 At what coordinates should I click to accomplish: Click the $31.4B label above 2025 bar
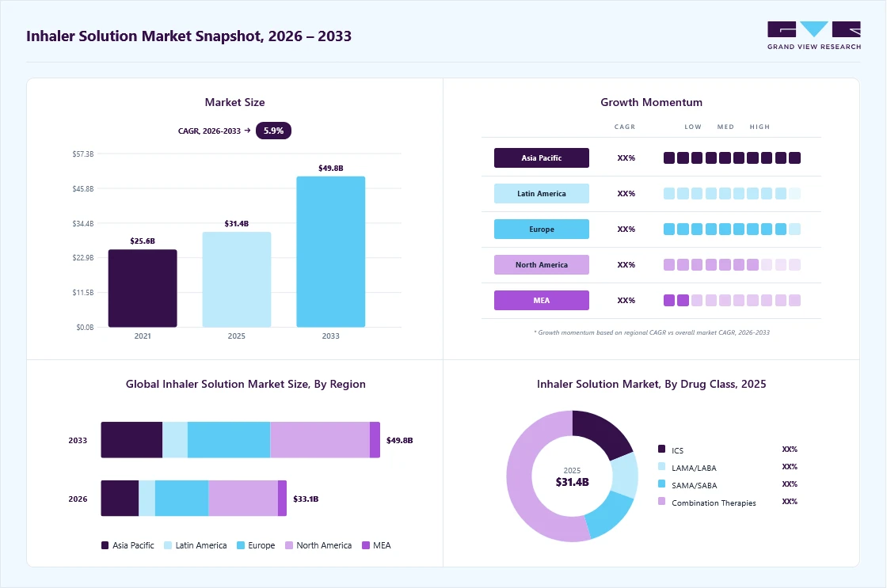click(x=237, y=223)
